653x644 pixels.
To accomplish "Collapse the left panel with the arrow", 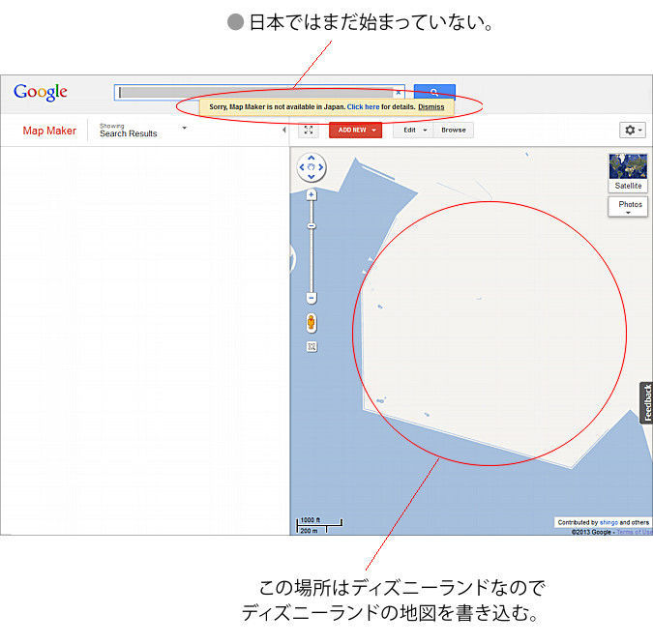I will pos(284,130).
